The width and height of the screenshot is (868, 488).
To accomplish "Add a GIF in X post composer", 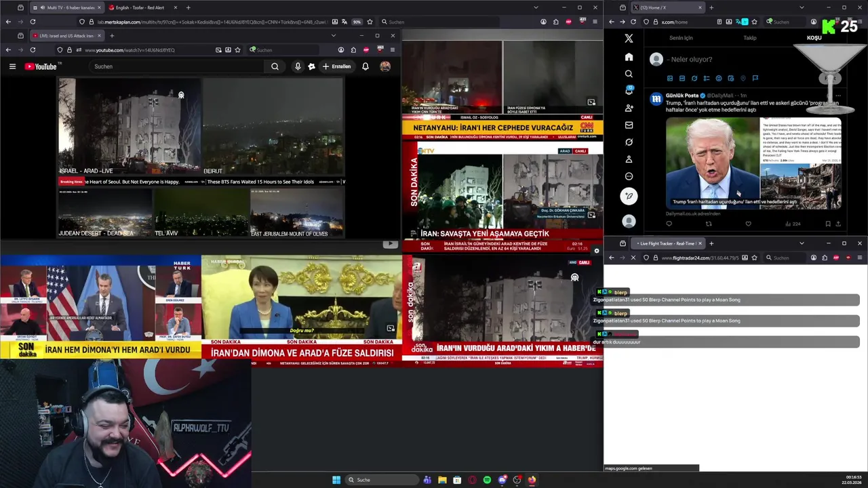I will [x=682, y=79].
